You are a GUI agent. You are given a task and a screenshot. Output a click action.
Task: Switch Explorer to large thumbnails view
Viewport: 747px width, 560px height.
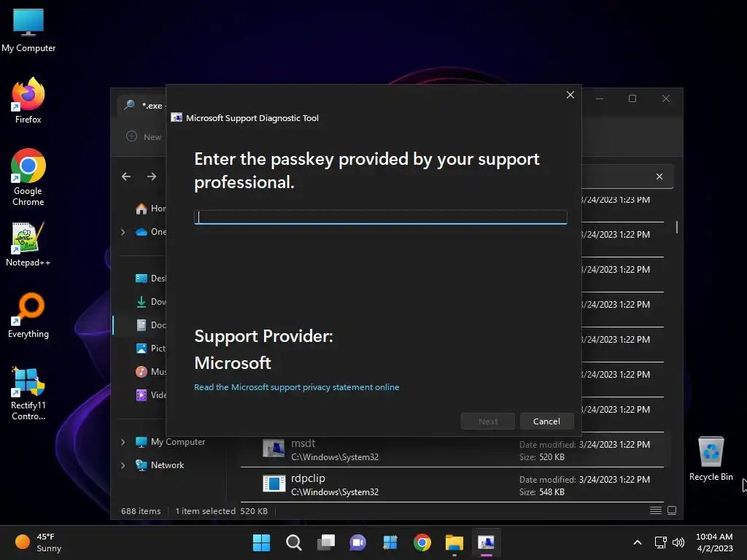pos(672,510)
